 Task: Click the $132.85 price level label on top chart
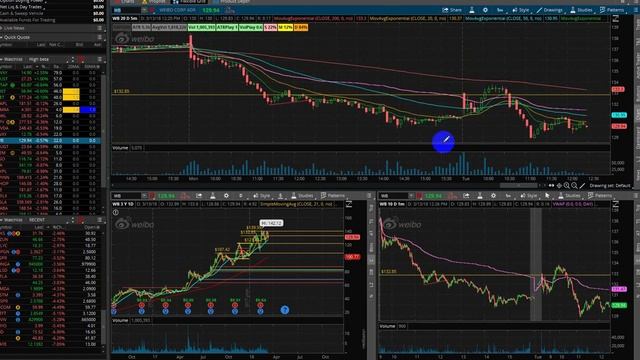point(122,91)
